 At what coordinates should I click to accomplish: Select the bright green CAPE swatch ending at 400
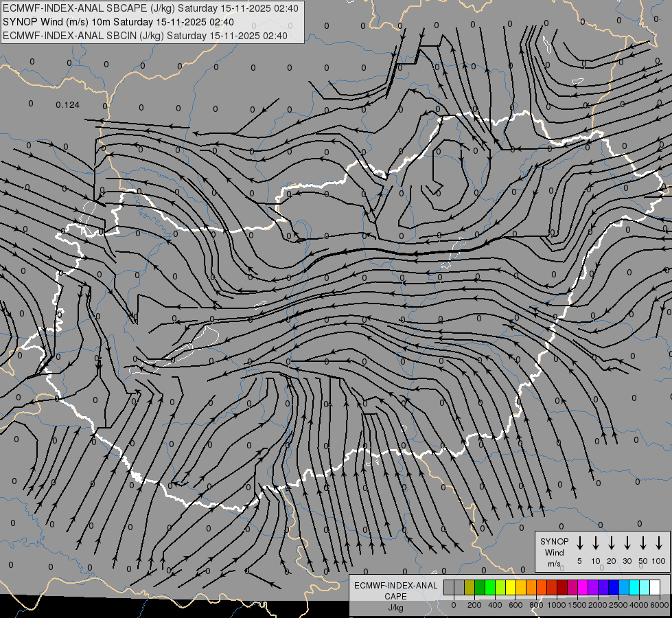(x=490, y=587)
